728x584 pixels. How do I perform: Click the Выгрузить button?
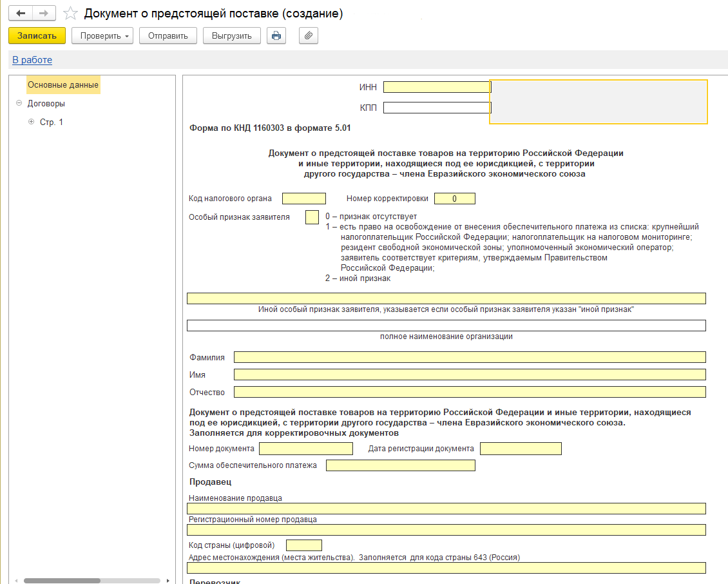click(232, 35)
